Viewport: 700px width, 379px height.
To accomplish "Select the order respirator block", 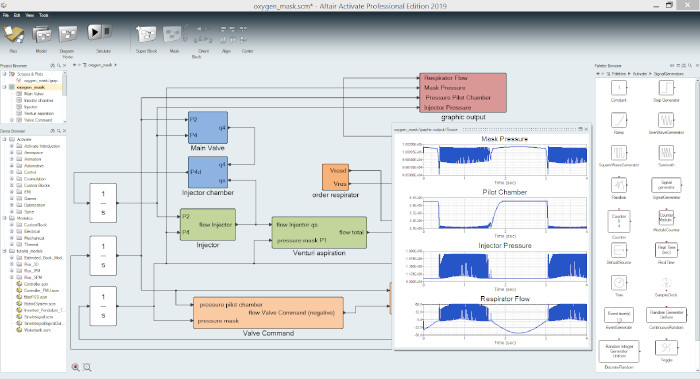I will click(335, 177).
